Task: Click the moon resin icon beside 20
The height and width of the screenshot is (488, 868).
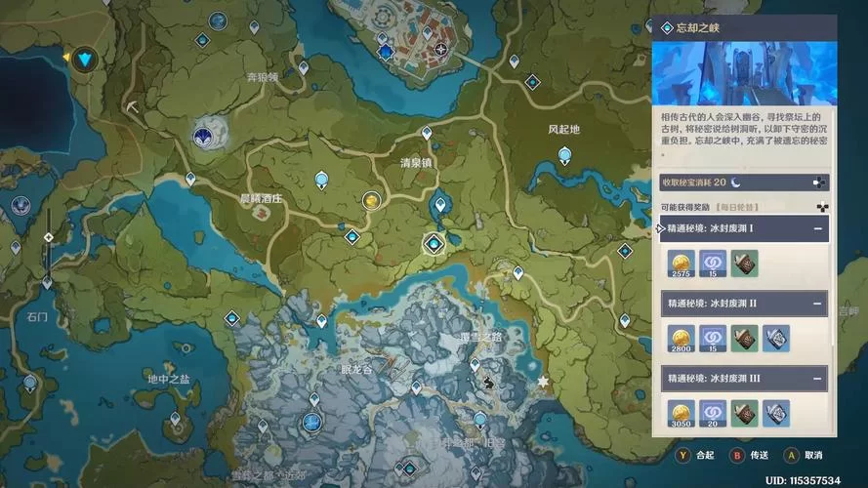Action: coord(735,183)
